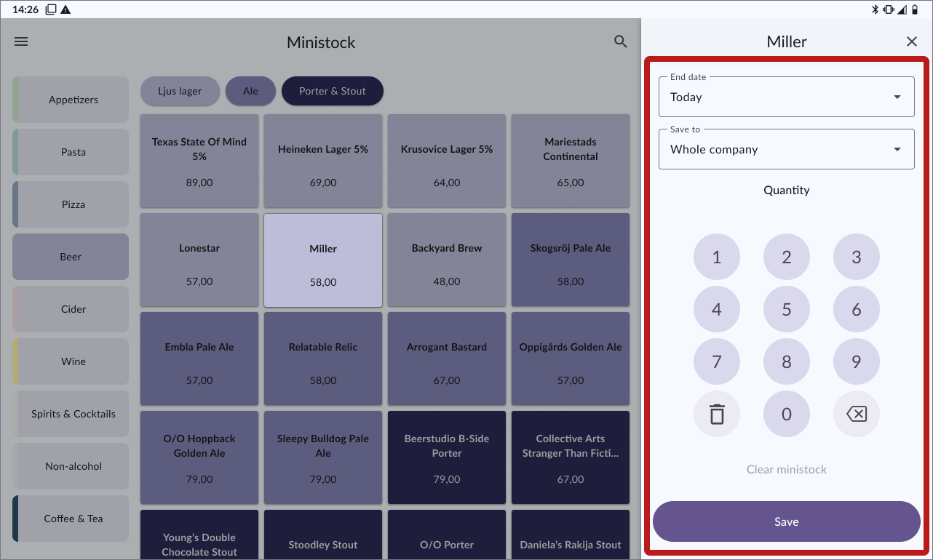
Task: Close the Miller panel
Action: tap(912, 41)
